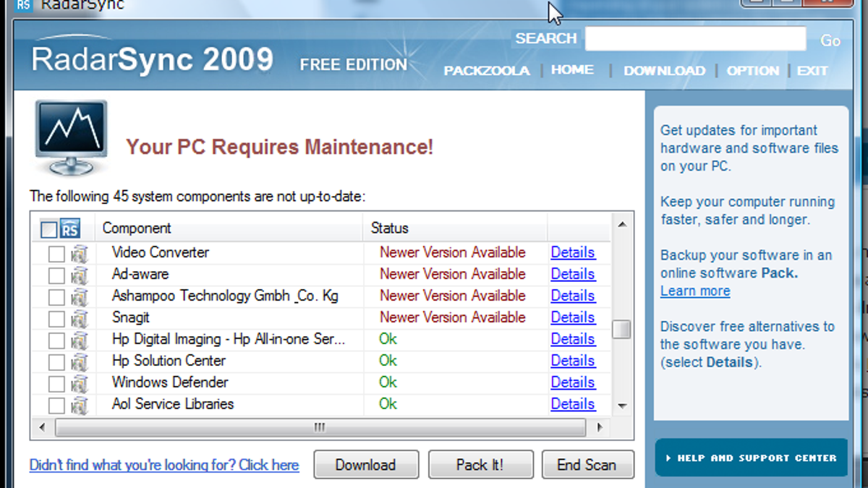Open the DOWNLOAD menu item
Screen dimensions: 868x488
click(664, 71)
